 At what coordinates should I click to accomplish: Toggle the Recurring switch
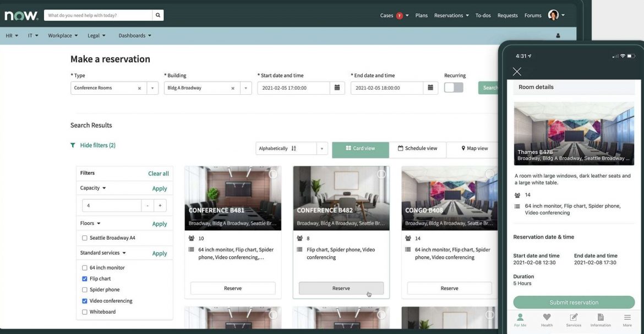click(x=454, y=88)
